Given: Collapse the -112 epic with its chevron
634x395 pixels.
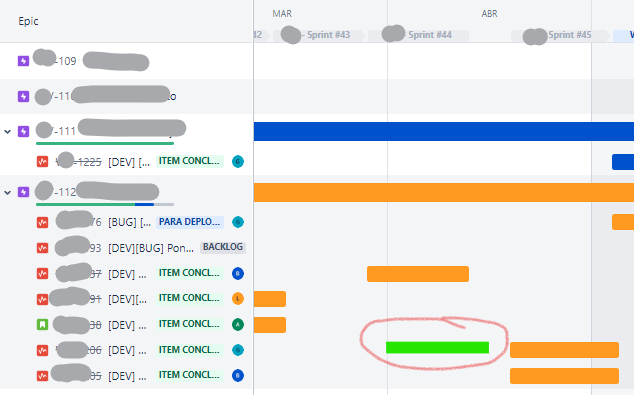Looking at the screenshot, I should (x=7, y=192).
